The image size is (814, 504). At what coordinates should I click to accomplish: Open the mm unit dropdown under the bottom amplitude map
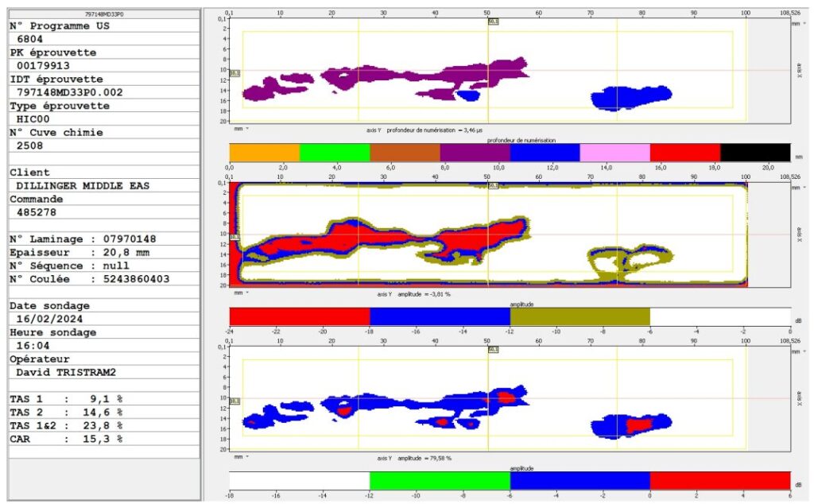coord(241,457)
